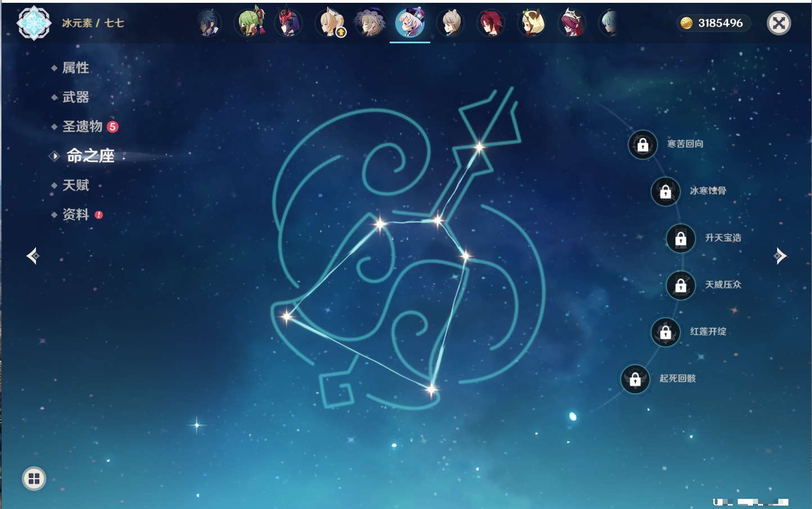Viewport: 812px width, 509px height.
Task: Click the 冰元素 / 七七 title text
Action: [x=93, y=23]
